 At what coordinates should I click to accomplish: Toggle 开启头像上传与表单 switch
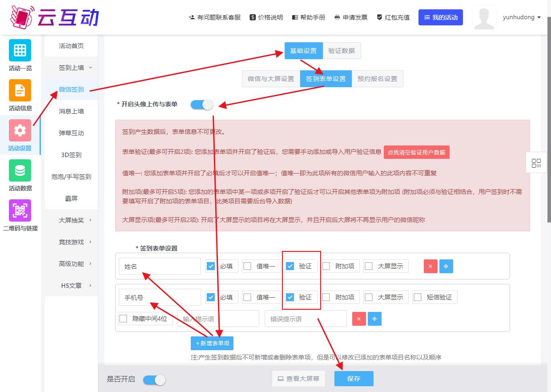(x=202, y=105)
